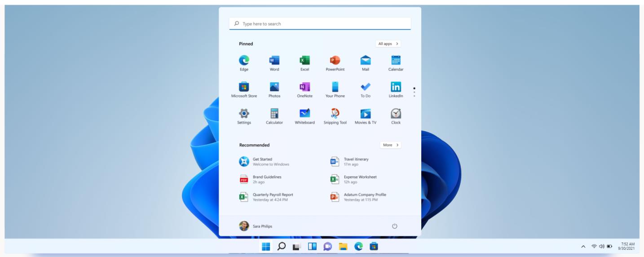Launch the To Do app
Viewport: 644px width, 257px height.
pos(366,89)
